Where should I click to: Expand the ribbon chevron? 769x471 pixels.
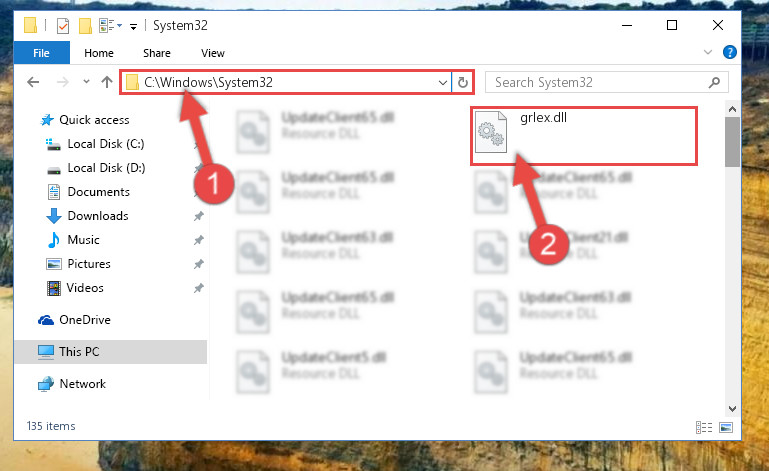click(708, 52)
